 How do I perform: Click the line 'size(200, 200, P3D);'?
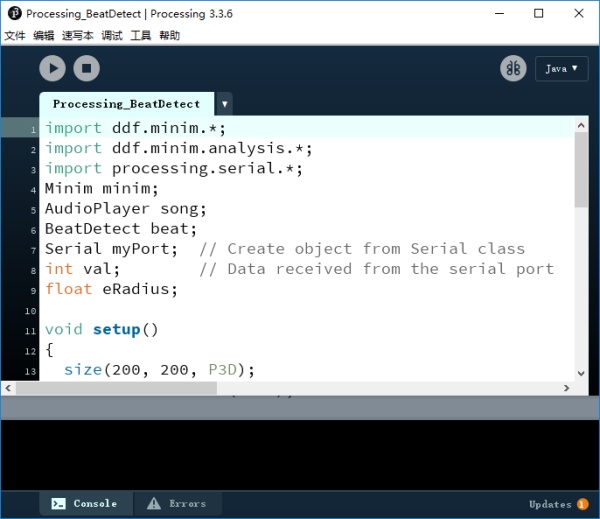pos(159,370)
